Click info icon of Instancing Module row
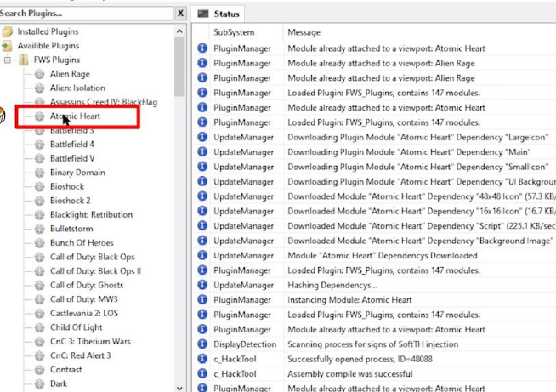 pos(202,299)
